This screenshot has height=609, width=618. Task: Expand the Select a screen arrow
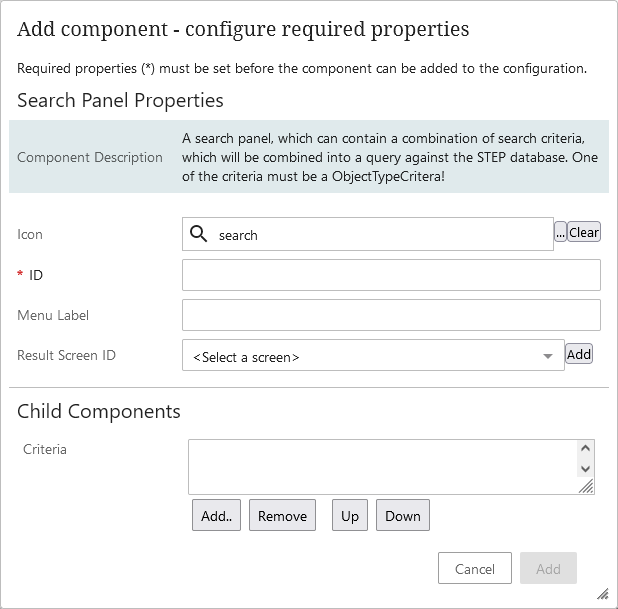coord(547,356)
